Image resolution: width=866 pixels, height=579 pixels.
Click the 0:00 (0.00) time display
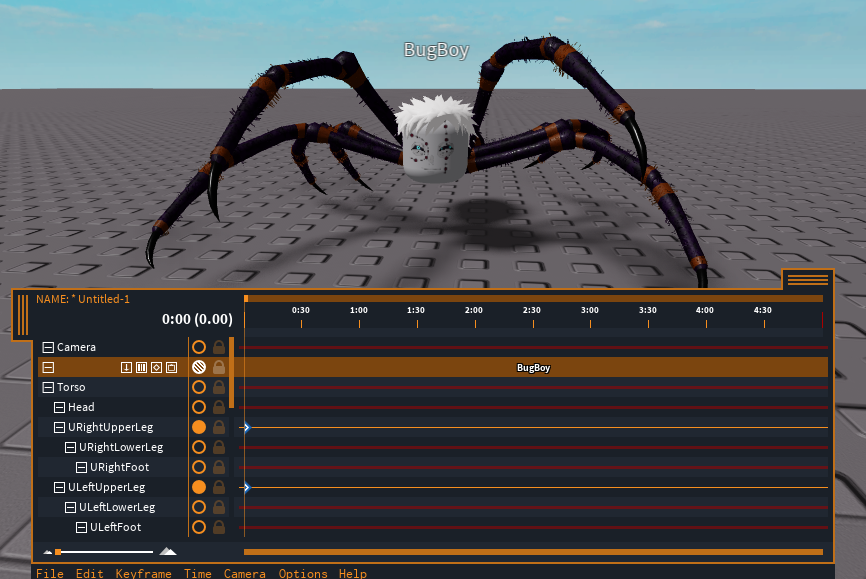click(x=197, y=319)
